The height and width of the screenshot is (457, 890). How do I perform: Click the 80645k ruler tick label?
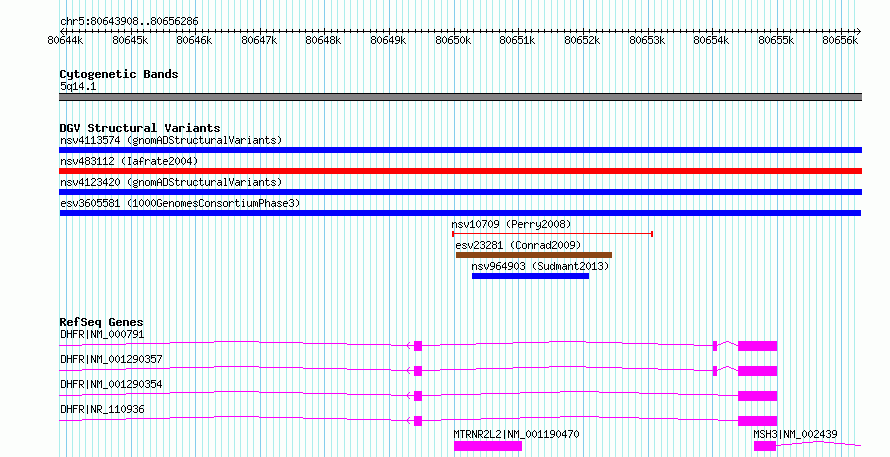[x=130, y=40]
